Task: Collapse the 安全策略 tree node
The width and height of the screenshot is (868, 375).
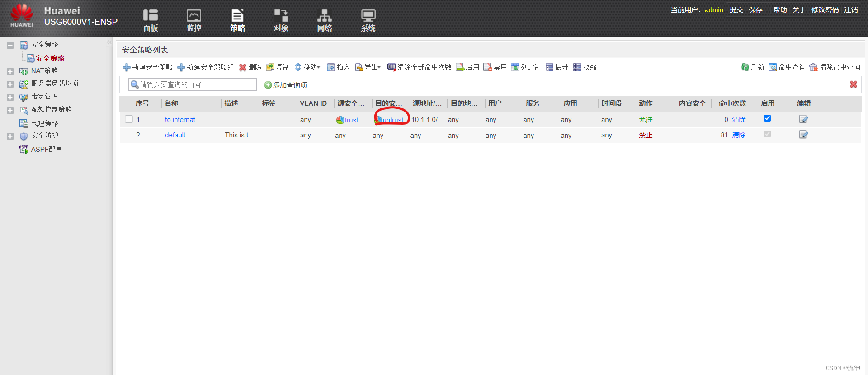Action: click(10, 45)
